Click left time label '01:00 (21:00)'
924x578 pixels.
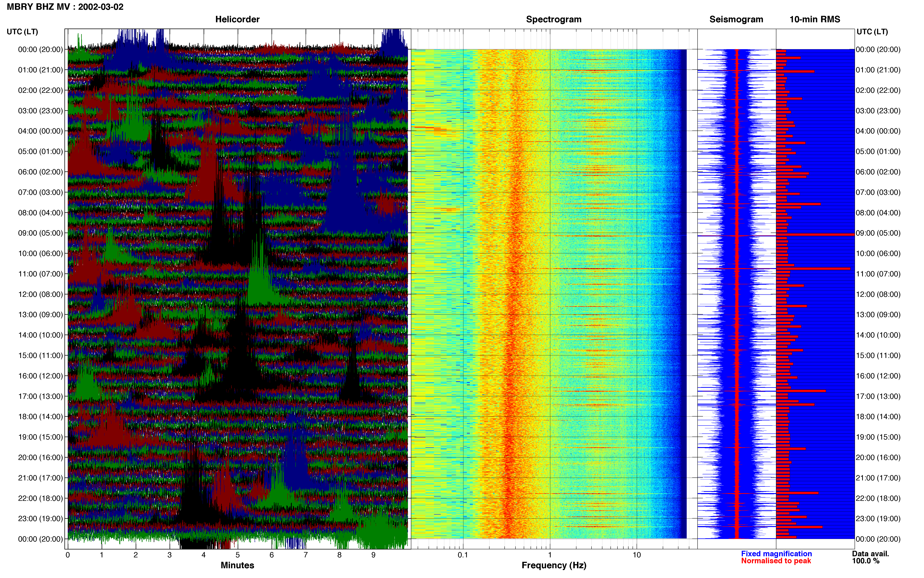(41, 70)
